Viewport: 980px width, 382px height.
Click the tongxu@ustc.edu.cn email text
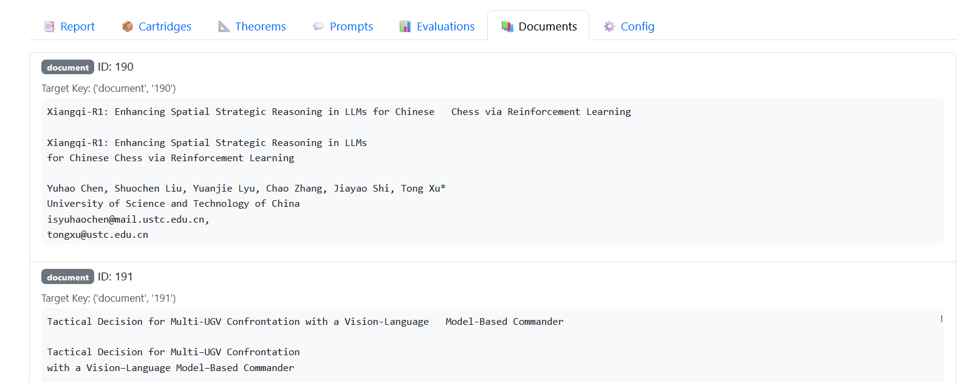[x=97, y=235]
